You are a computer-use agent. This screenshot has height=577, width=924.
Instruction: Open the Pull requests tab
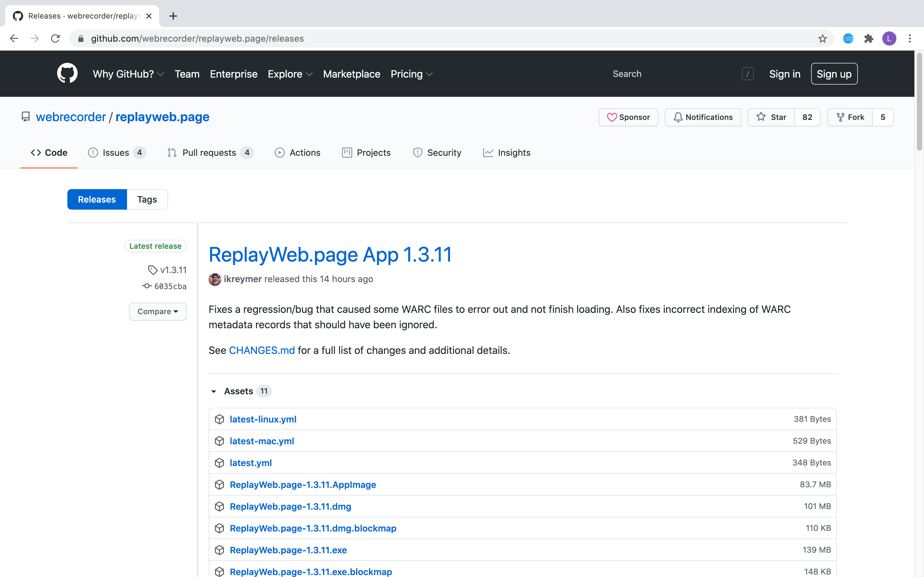pyautogui.click(x=210, y=153)
